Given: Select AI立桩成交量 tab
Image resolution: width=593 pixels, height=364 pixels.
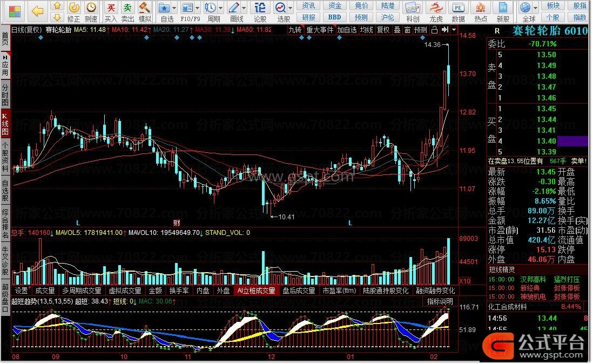Looking at the screenshot, I should (257, 291).
